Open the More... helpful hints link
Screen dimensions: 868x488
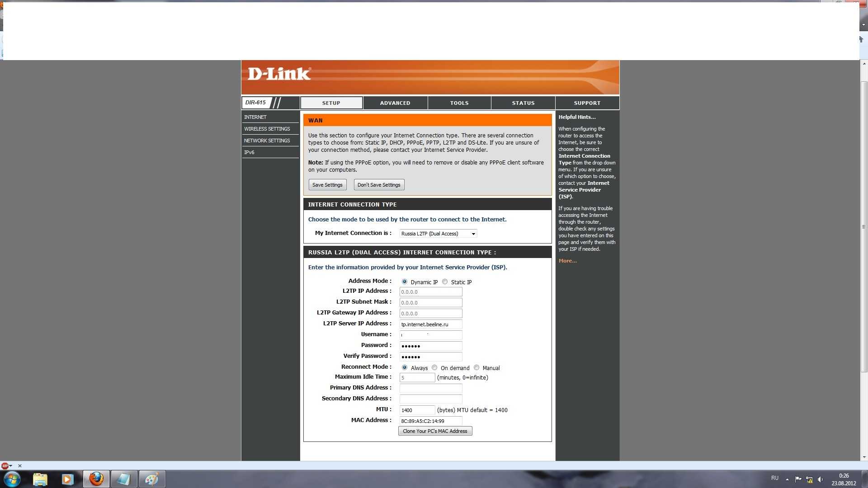567,261
